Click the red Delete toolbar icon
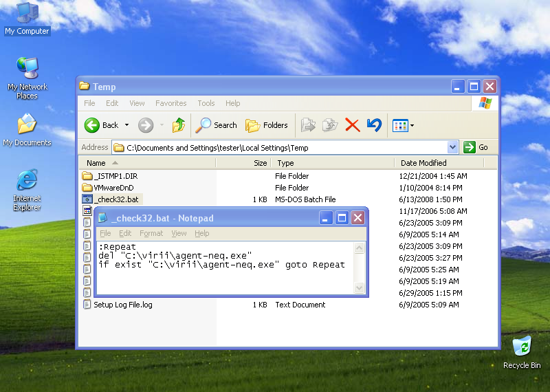This screenshot has width=550, height=392. coord(353,125)
